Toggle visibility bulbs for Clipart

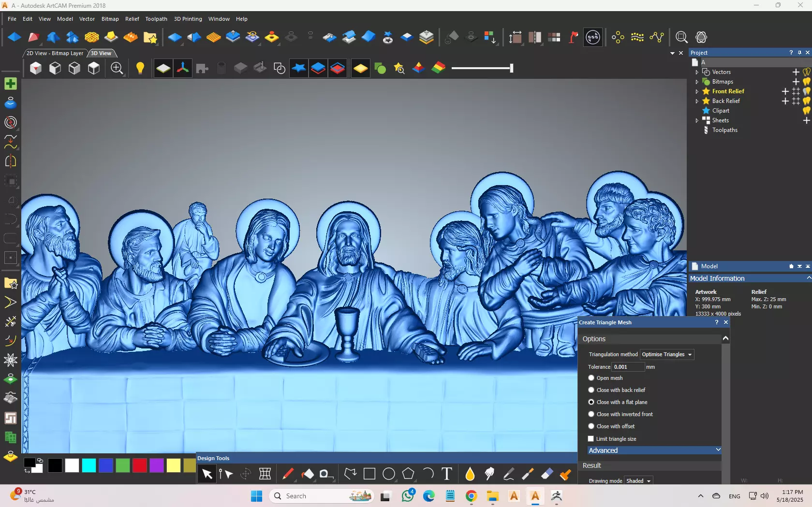click(807, 111)
